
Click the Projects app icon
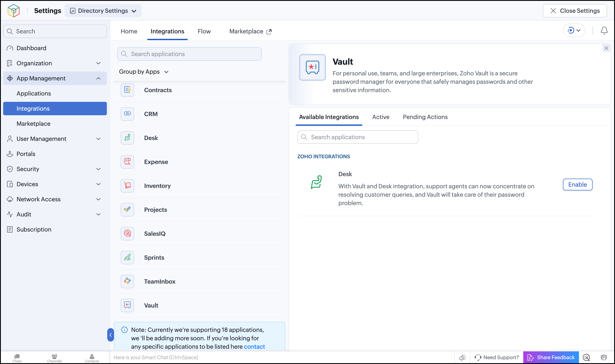tap(127, 209)
